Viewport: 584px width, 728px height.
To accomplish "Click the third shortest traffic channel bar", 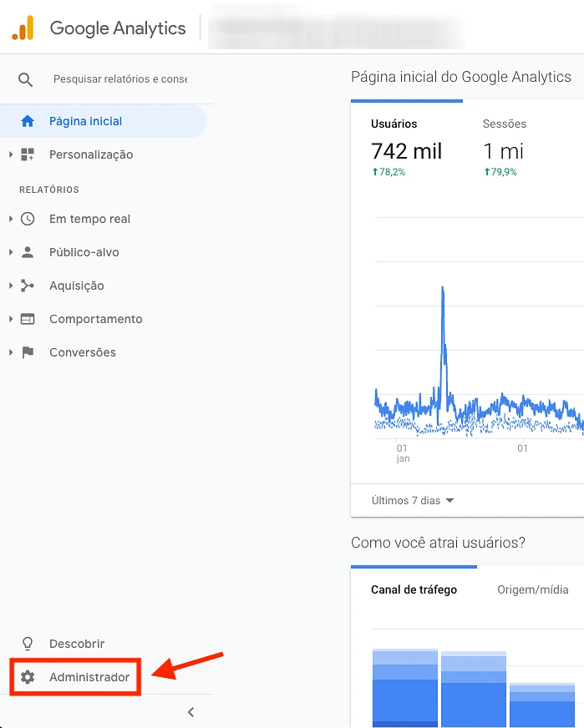I will [x=542, y=705].
